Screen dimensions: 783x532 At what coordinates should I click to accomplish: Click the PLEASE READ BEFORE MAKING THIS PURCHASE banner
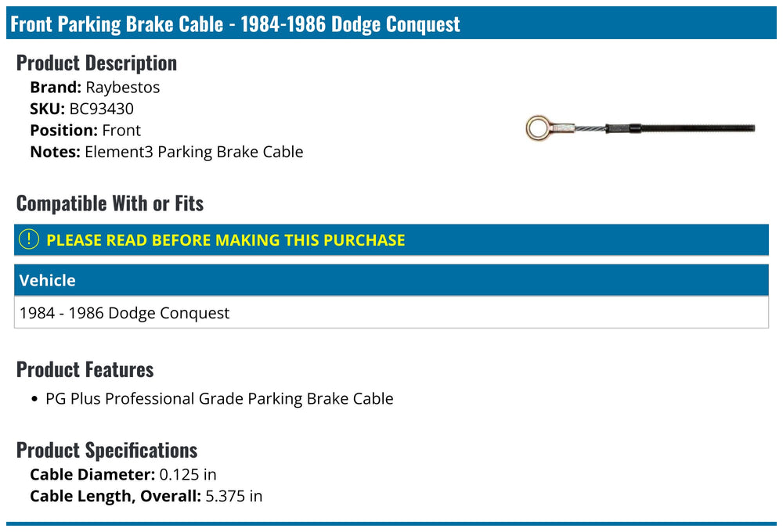pyautogui.click(x=391, y=240)
